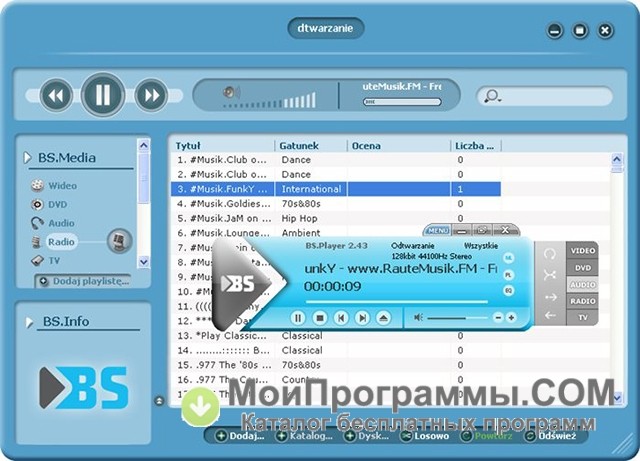Viewport: 640px width, 461px height.
Task: Increase volume with the plus button
Action: click(x=511, y=318)
